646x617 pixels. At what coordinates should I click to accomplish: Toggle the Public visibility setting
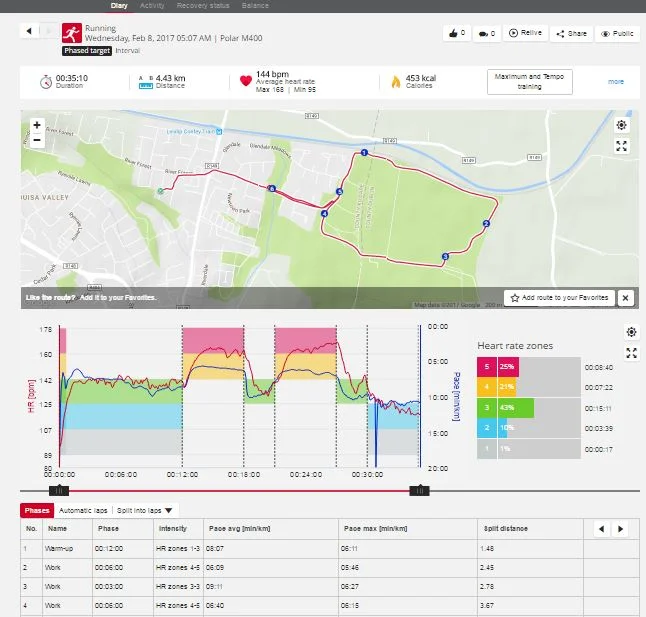[x=617, y=33]
